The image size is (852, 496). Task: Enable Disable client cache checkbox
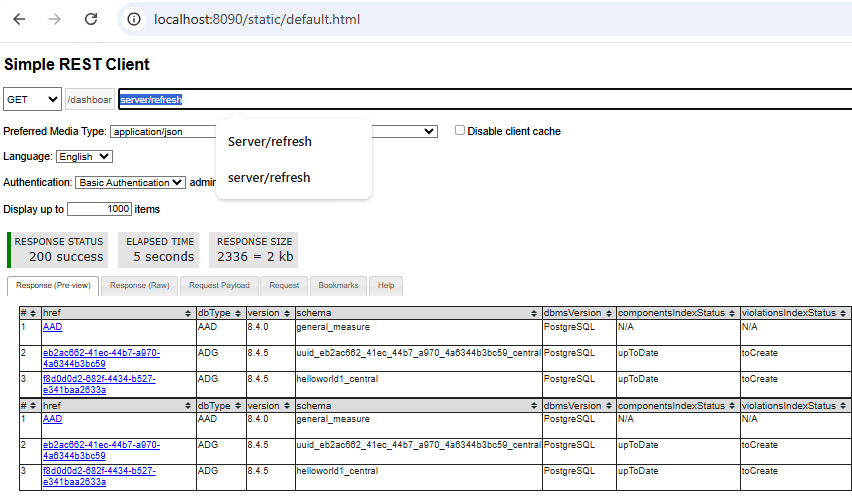[x=460, y=131]
